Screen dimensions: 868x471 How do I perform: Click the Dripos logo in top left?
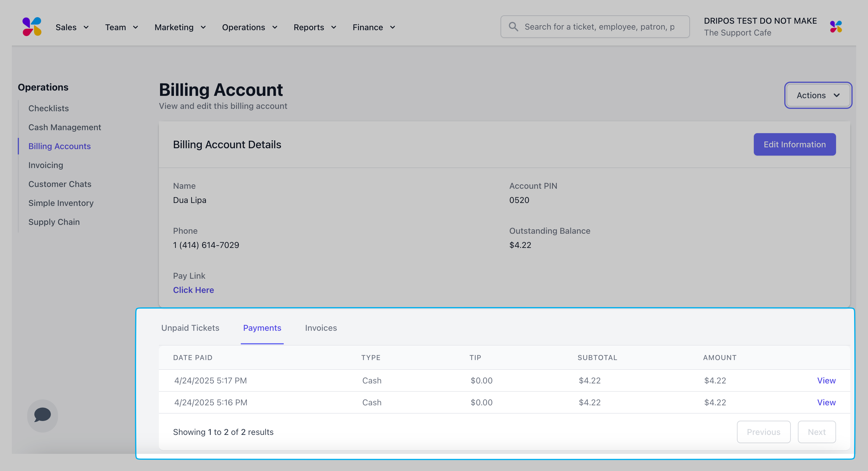(32, 27)
